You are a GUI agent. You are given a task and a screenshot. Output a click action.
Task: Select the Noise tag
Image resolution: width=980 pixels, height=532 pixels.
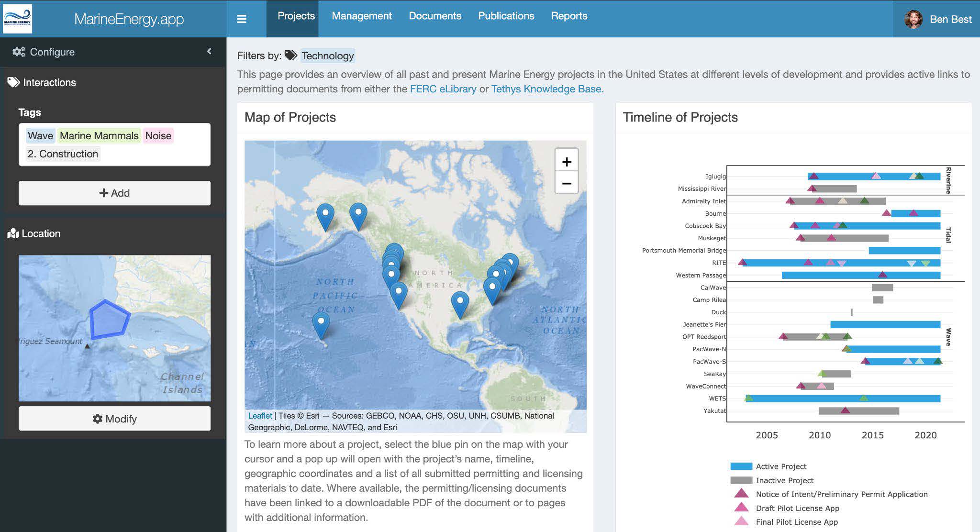click(x=158, y=136)
